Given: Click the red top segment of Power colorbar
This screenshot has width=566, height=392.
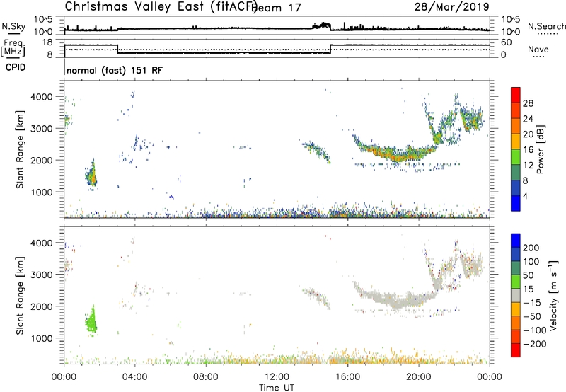Looking at the screenshot, I should tap(516, 95).
